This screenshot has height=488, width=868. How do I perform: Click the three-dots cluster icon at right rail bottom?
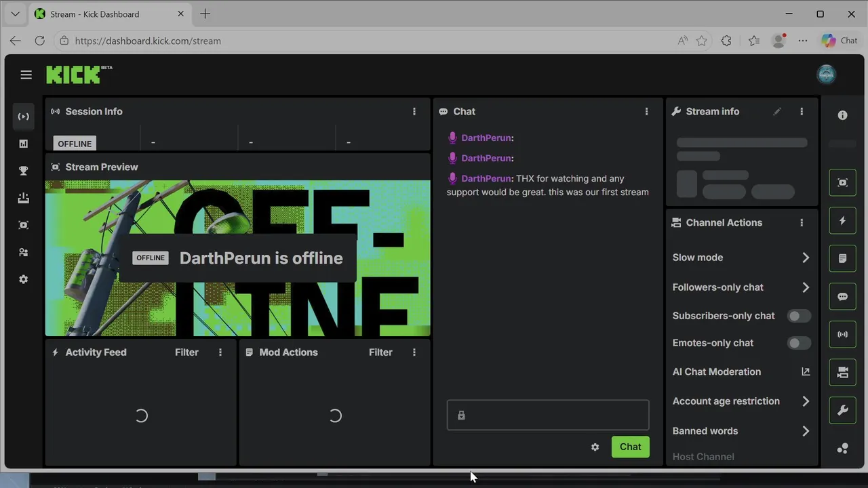842,449
